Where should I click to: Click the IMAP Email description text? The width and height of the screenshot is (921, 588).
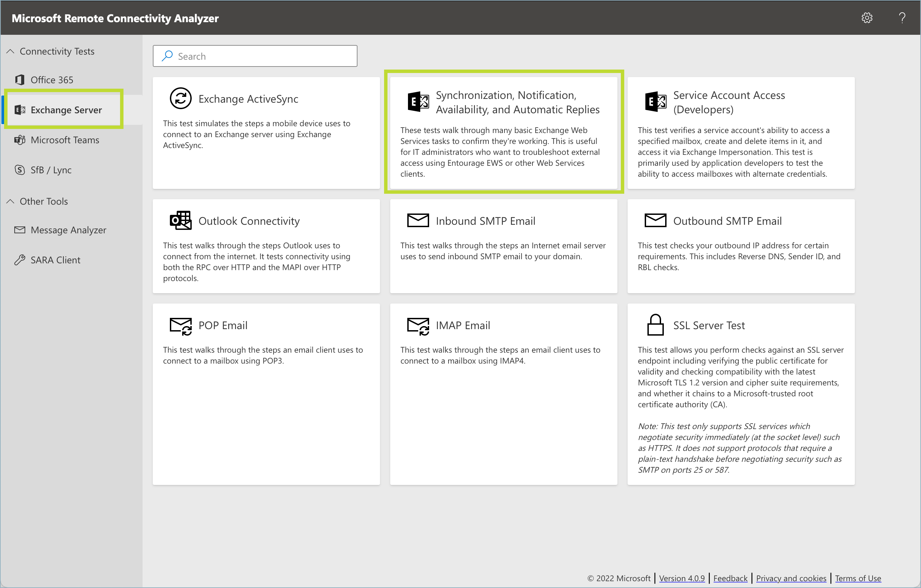500,355
